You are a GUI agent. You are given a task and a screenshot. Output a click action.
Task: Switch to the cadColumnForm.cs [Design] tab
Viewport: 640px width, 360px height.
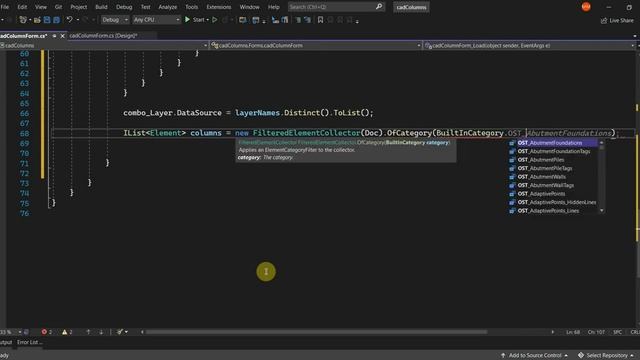click(x=103, y=36)
